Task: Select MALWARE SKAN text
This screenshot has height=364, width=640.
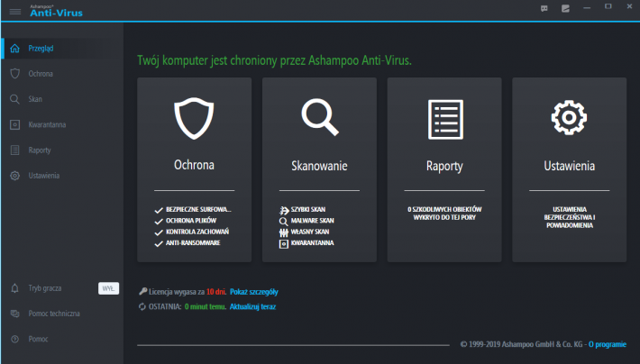Action: coord(312,221)
